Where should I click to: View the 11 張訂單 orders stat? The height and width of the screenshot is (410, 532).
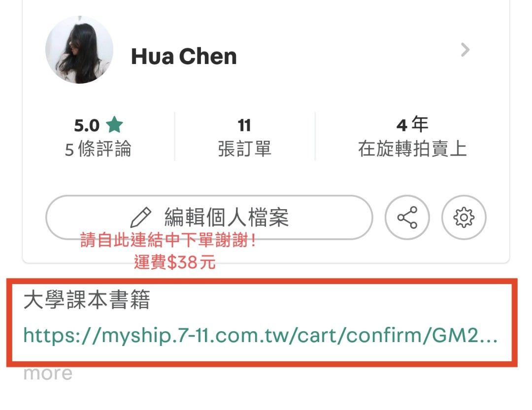click(245, 137)
